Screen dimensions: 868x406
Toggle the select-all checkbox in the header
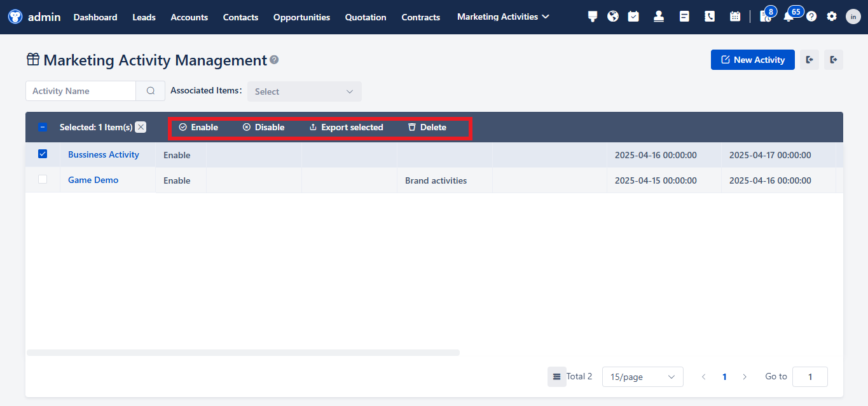point(43,126)
